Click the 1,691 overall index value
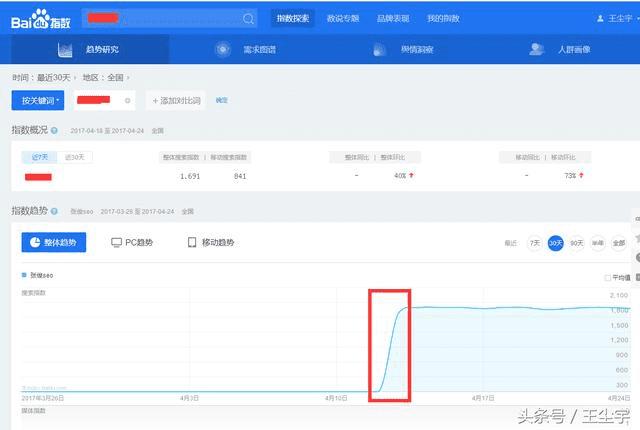640x430 pixels. 190,176
